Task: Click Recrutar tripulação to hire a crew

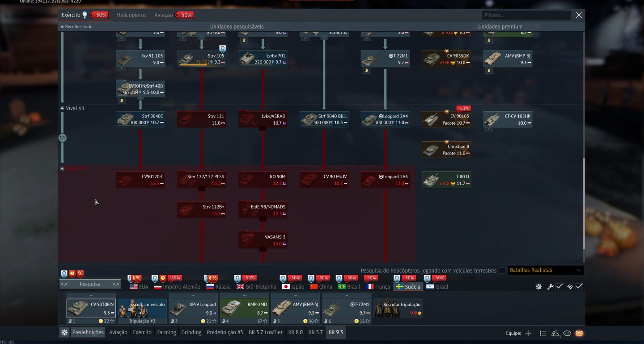Action: point(398,308)
